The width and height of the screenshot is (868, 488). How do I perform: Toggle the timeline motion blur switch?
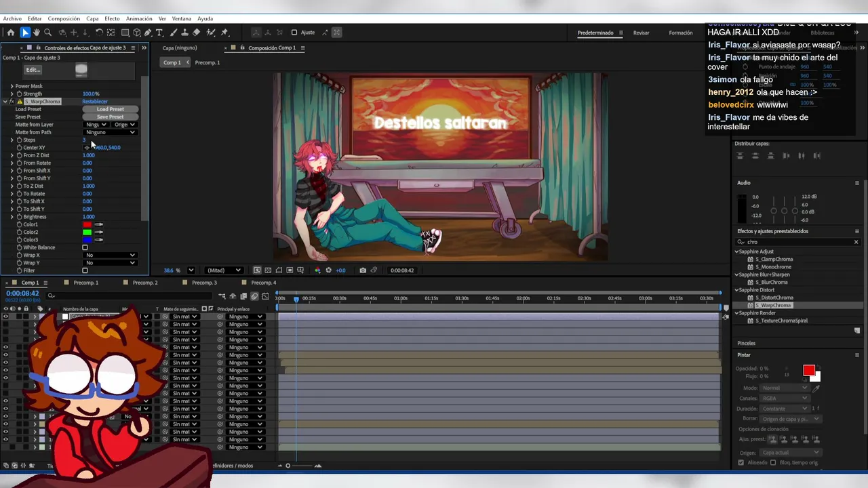(x=254, y=296)
